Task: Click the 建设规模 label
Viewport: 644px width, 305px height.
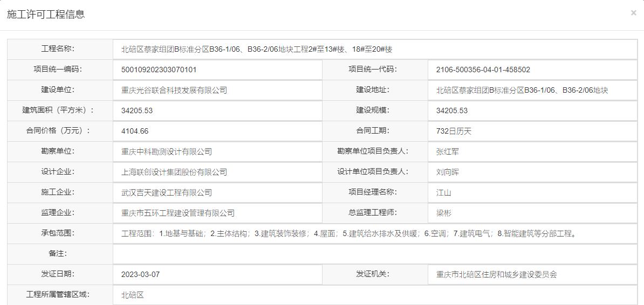Action: tap(373, 110)
